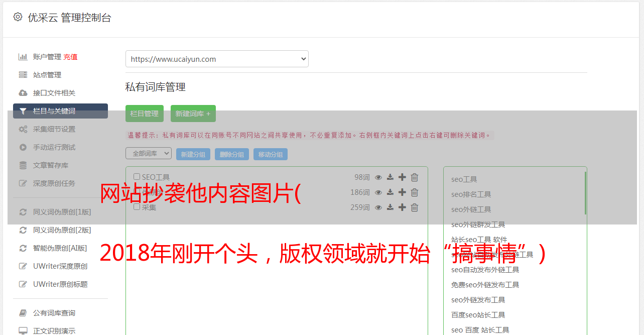The width and height of the screenshot is (644, 335).
Task: Click the 私有词库管理 heading
Action: tap(156, 87)
